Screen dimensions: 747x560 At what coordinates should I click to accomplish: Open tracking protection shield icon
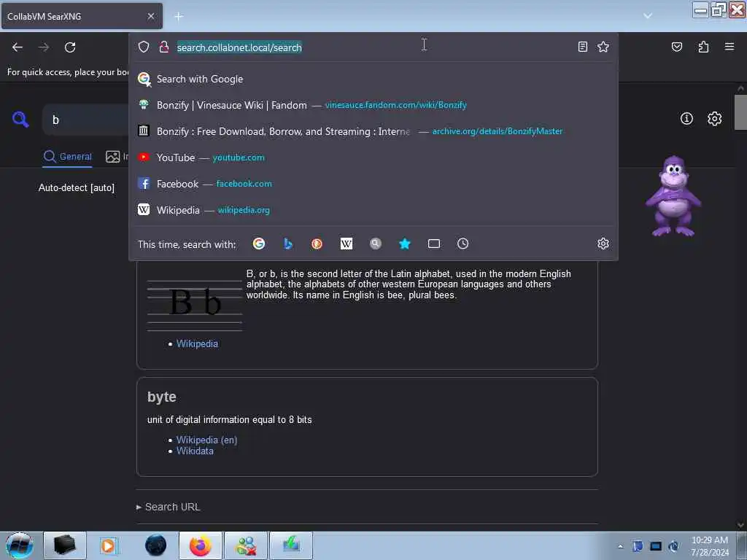144,47
